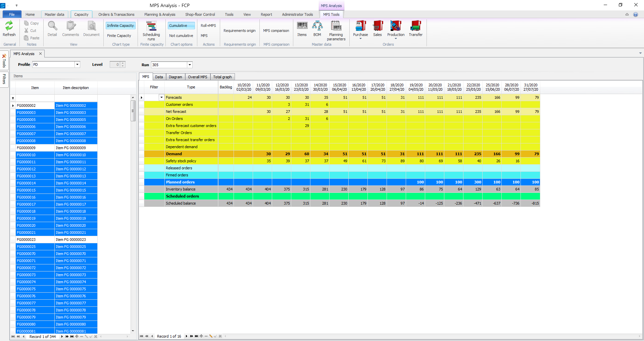This screenshot has width=644, height=341.
Task: Click the Planned orders row label
Action: tap(180, 182)
